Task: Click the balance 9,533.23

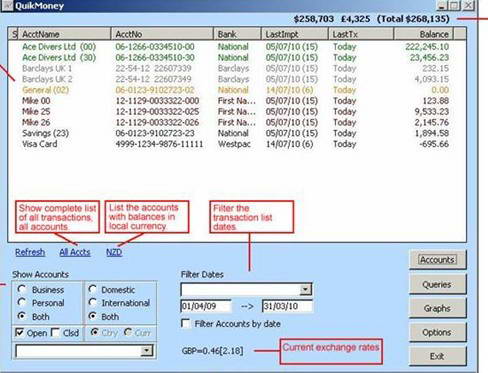Action: (x=432, y=111)
